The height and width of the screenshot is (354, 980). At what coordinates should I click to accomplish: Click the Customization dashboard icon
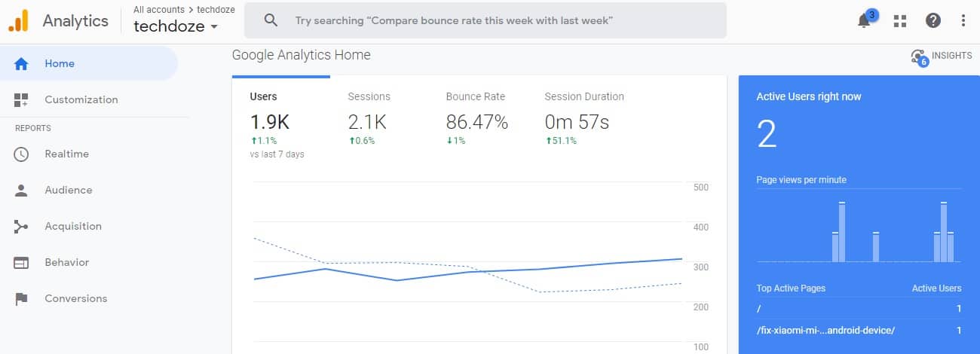(21, 100)
